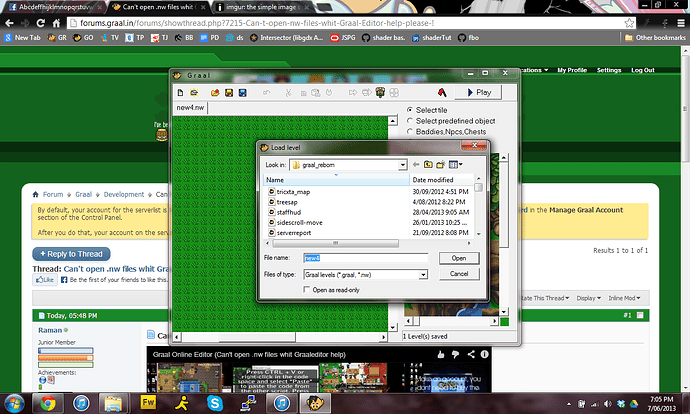Select the new4.nw level tab
The width and height of the screenshot is (690, 414).
tap(190, 107)
